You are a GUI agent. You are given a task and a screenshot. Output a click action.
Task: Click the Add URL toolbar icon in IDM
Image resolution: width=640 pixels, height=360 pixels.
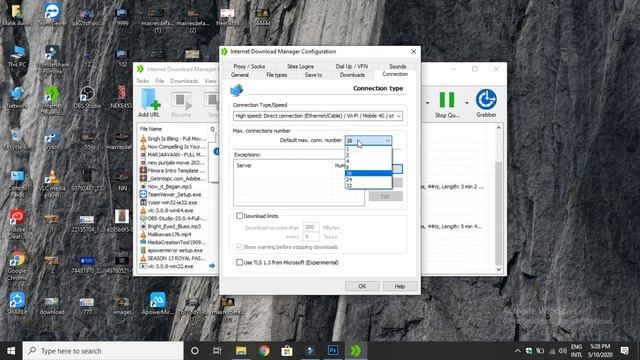149,104
